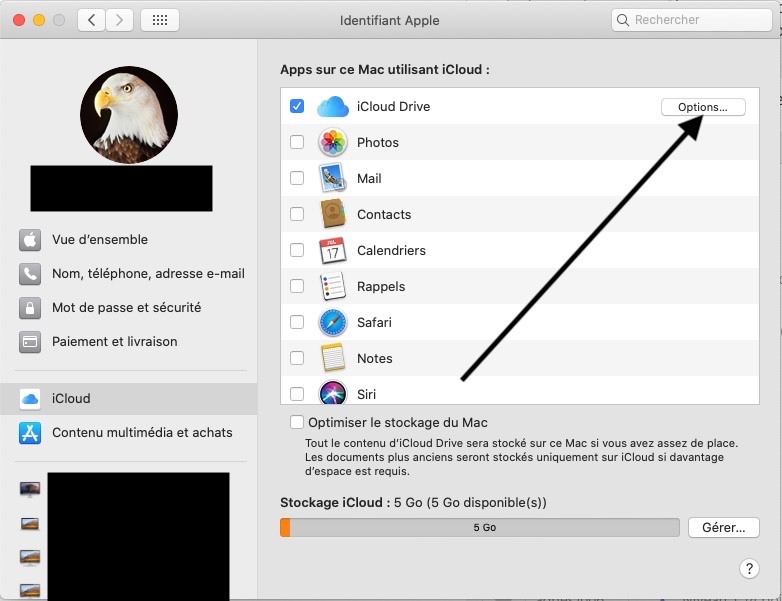Open Vue d'ensemble section
Viewport: 782px width, 601px height.
[129, 240]
